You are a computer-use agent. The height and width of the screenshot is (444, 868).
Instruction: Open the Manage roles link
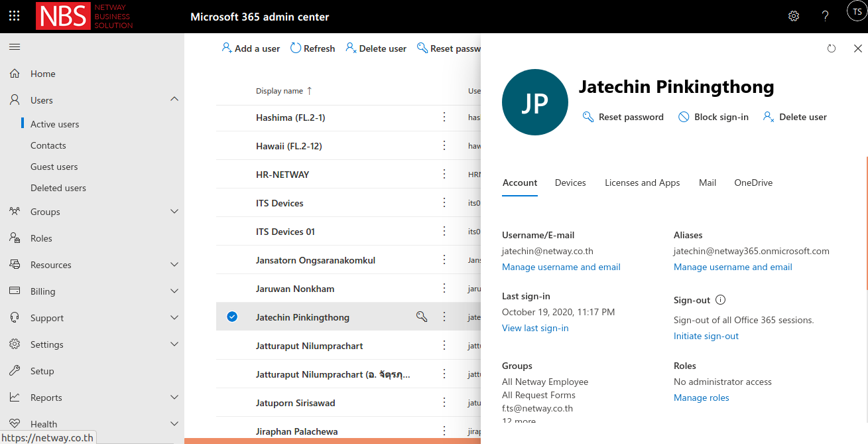(x=701, y=398)
